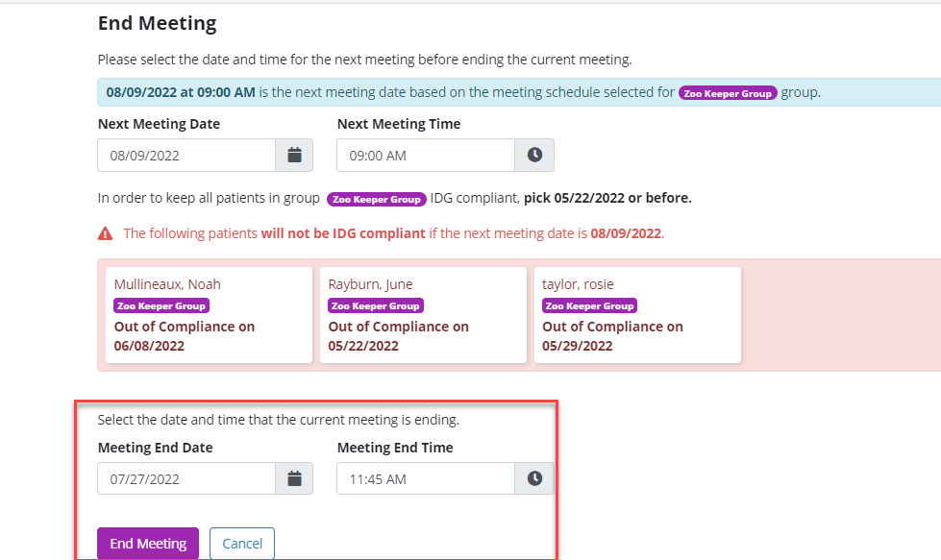Screen dimensions: 941x560
Task: Open the Meeting End Time clock picker
Action: click(x=534, y=478)
